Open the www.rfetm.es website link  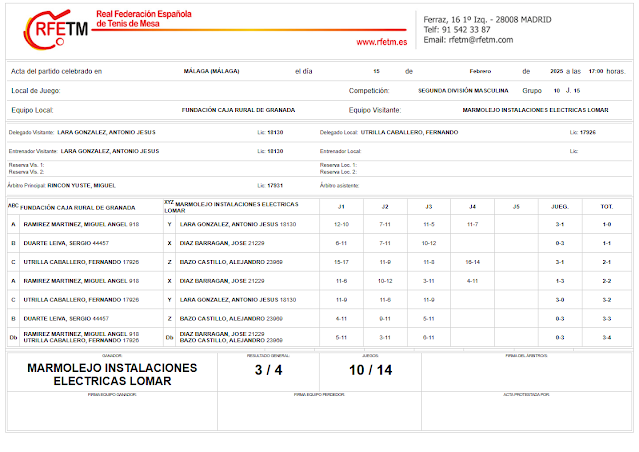pos(381,42)
